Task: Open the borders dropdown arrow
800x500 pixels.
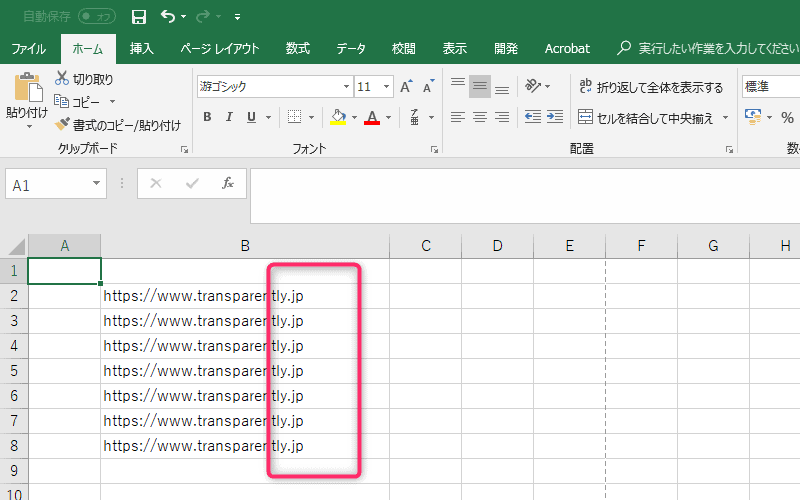Action: pos(311,118)
